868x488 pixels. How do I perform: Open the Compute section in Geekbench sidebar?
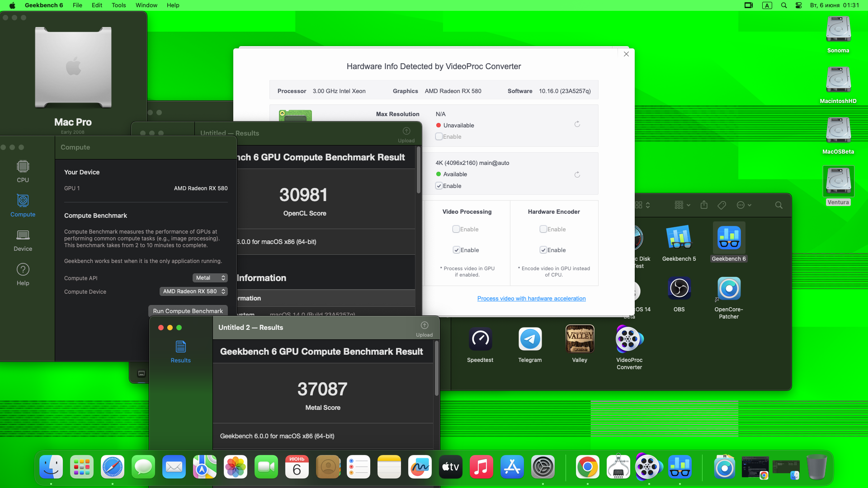point(23,206)
